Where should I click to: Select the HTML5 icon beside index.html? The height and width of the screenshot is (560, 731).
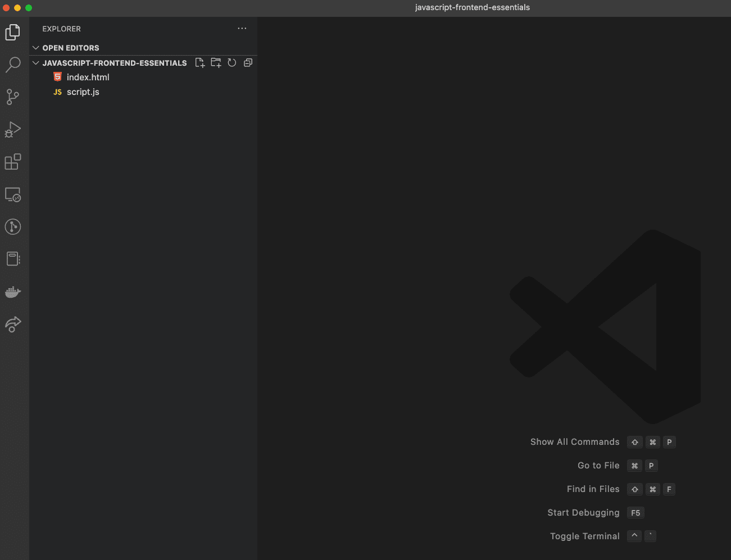(x=57, y=77)
